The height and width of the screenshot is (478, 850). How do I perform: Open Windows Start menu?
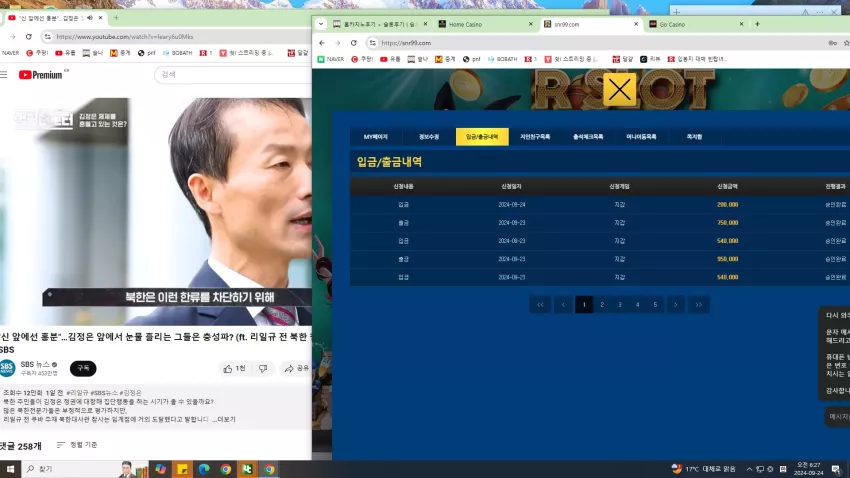pyautogui.click(x=10, y=469)
